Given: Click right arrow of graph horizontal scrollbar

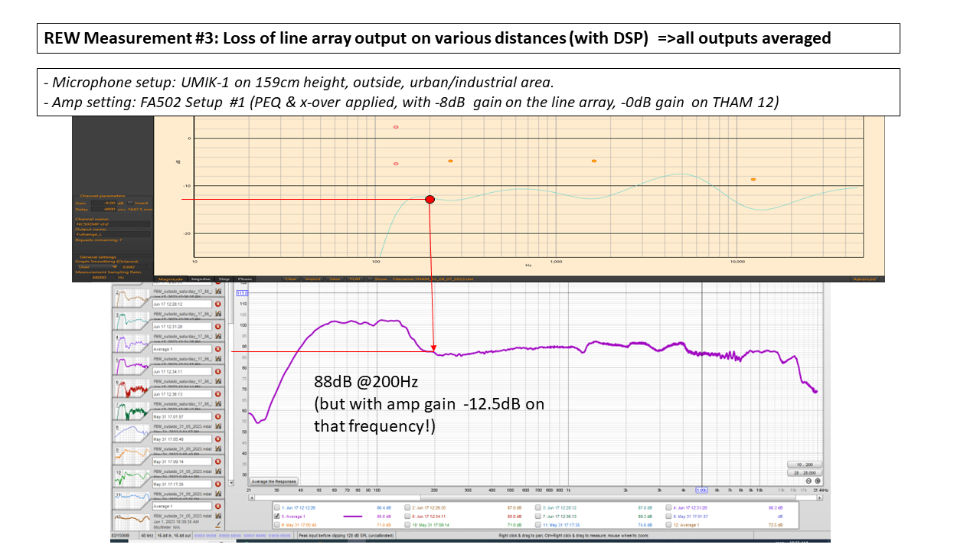Looking at the screenshot, I should tap(820, 497).
